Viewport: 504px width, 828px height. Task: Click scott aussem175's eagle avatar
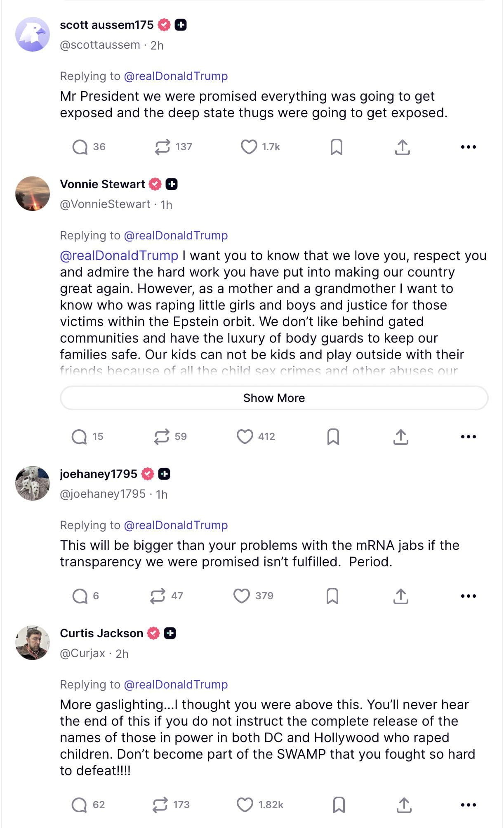point(33,34)
